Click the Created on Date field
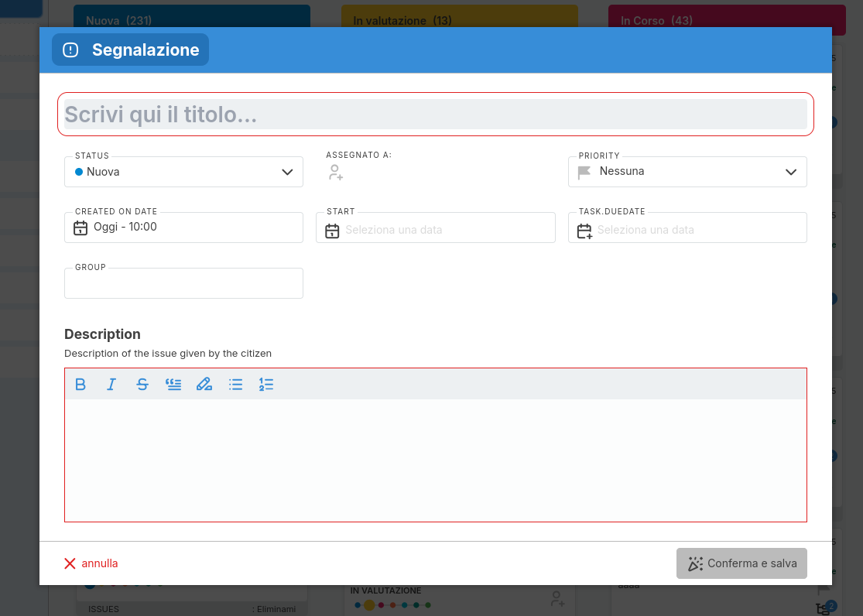The image size is (863, 616). click(183, 228)
